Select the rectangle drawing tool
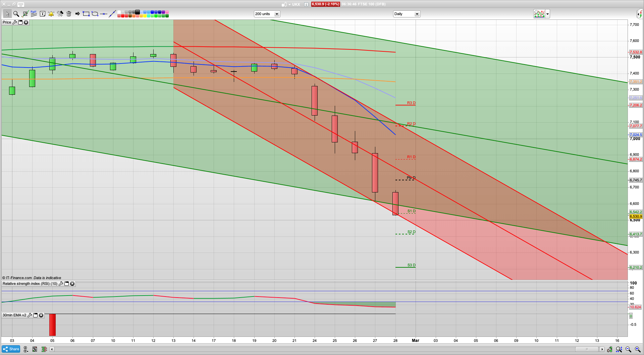This screenshot has width=644, height=355. click(86, 14)
